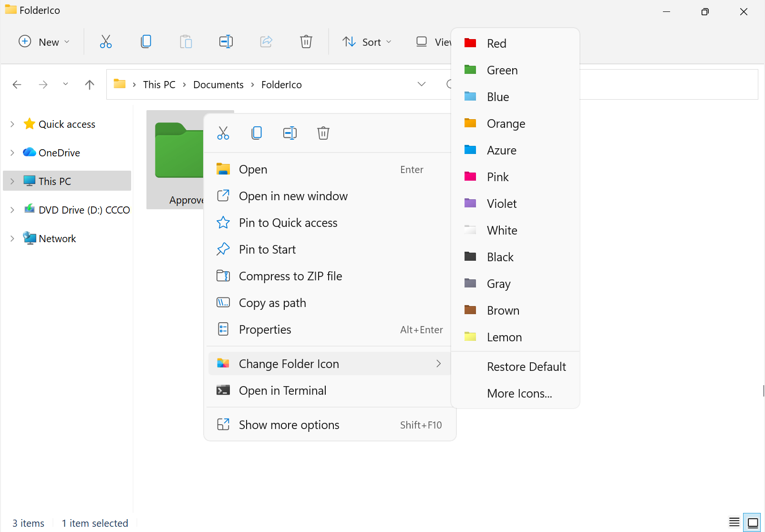Open the Change Folder Icon submenu
This screenshot has width=765, height=532.
[x=289, y=363]
